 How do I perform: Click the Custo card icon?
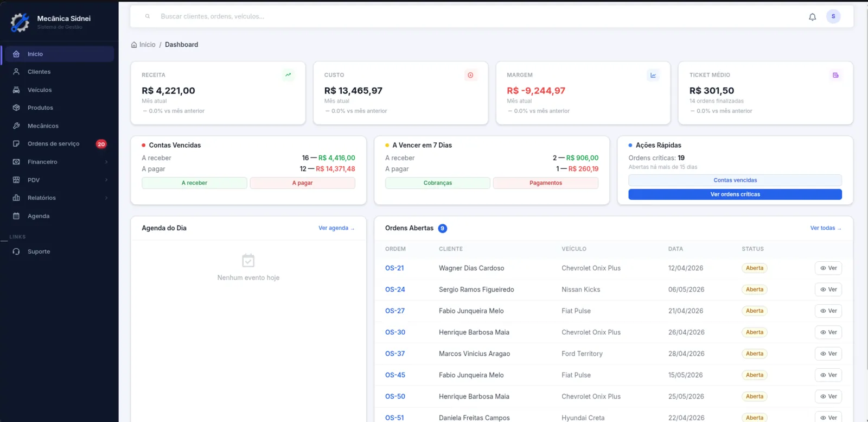[x=470, y=75]
